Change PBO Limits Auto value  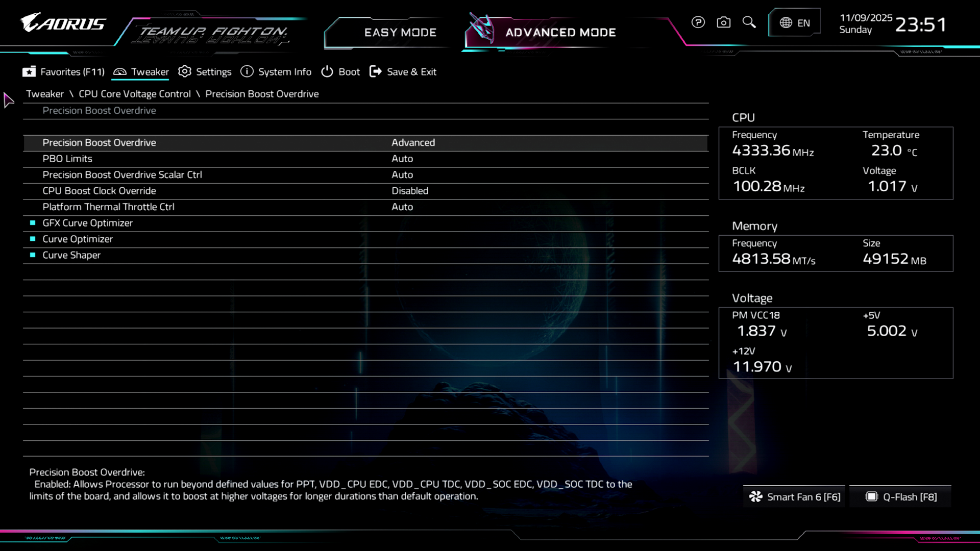click(x=402, y=159)
